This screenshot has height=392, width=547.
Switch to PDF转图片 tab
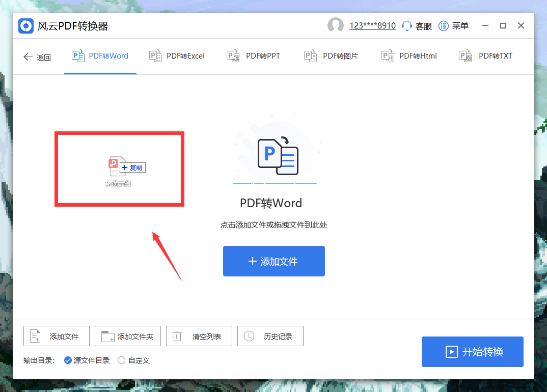tap(331, 56)
